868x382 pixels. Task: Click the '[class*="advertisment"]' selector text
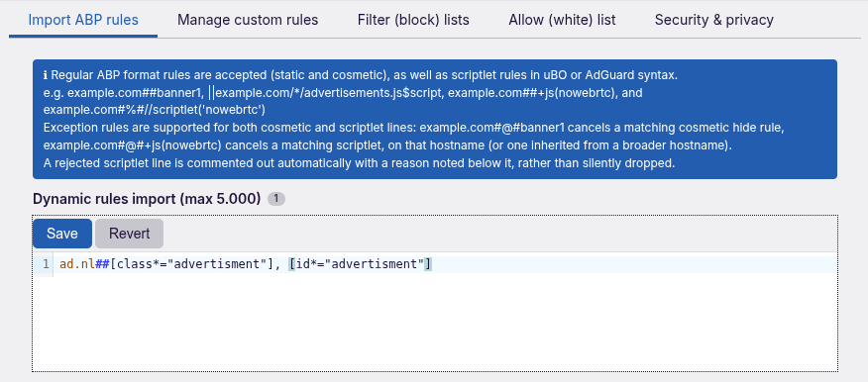191,264
